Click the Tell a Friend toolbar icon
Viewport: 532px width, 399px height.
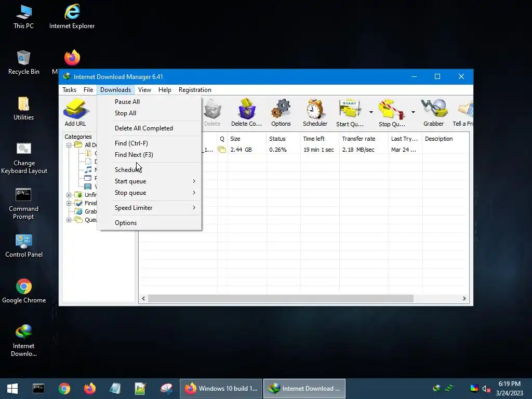463,113
